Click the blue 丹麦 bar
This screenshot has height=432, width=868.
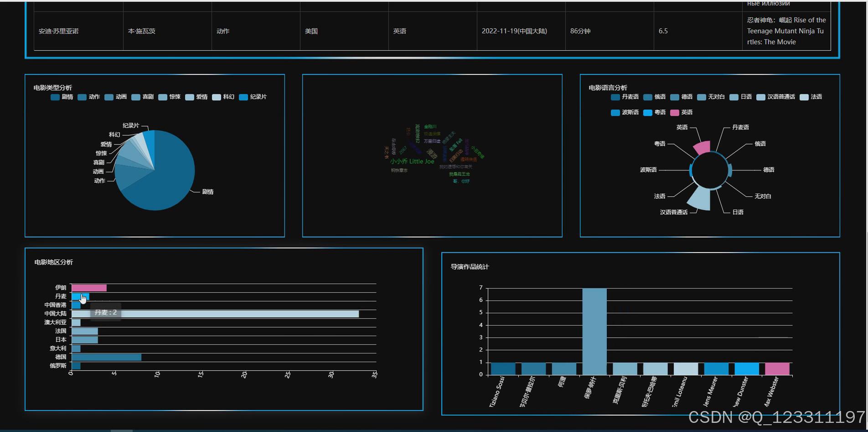tap(80, 297)
